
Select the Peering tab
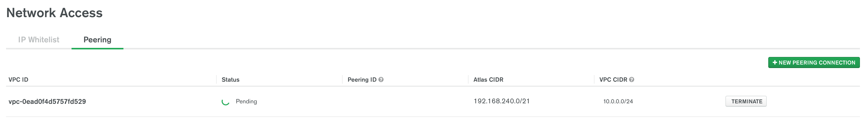coord(97,40)
